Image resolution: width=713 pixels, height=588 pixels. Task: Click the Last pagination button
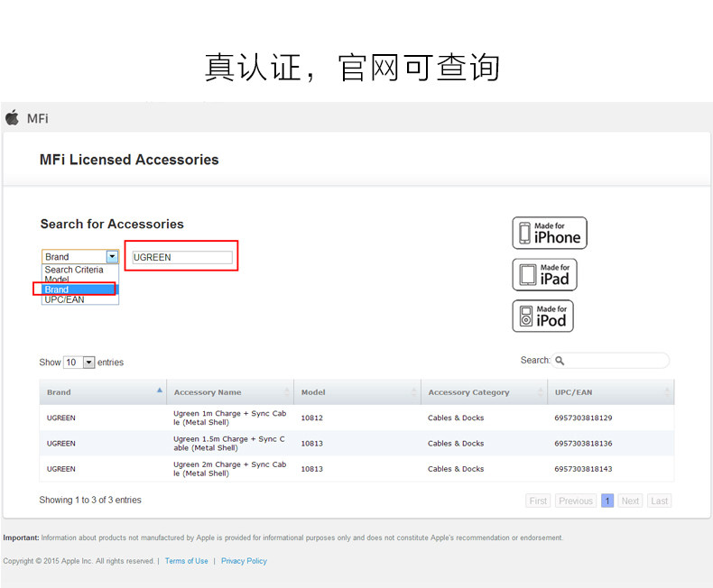pyautogui.click(x=660, y=501)
